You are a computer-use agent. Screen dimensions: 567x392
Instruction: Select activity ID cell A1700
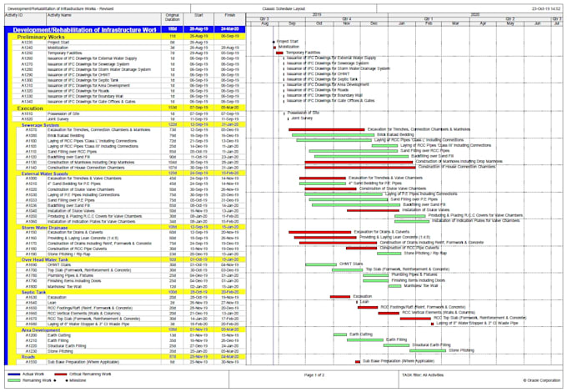[x=31, y=270]
